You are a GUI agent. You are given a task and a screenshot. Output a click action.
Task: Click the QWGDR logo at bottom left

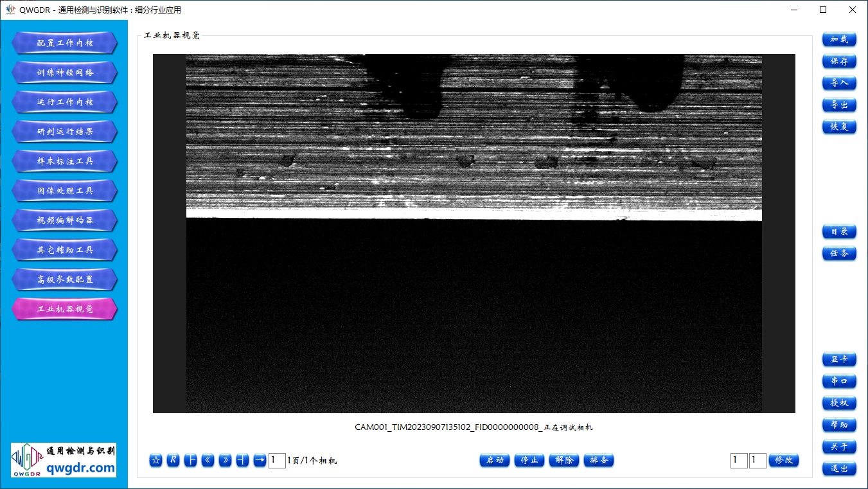64,459
